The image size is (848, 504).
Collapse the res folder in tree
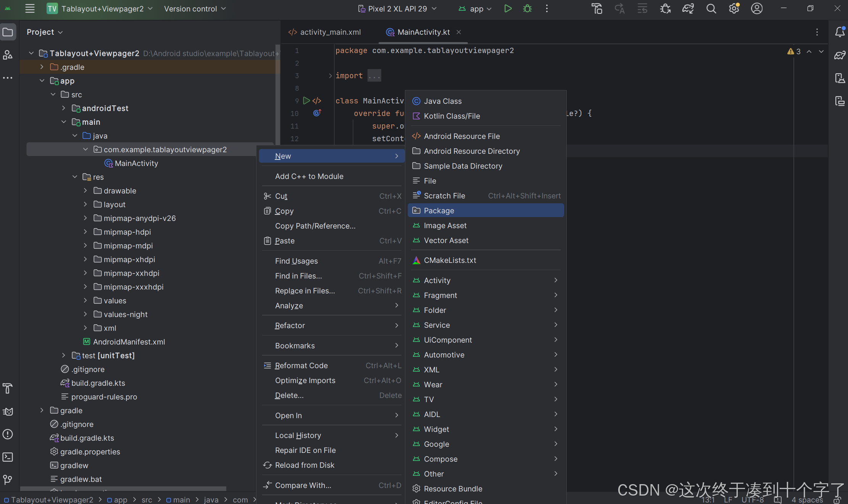point(75,177)
